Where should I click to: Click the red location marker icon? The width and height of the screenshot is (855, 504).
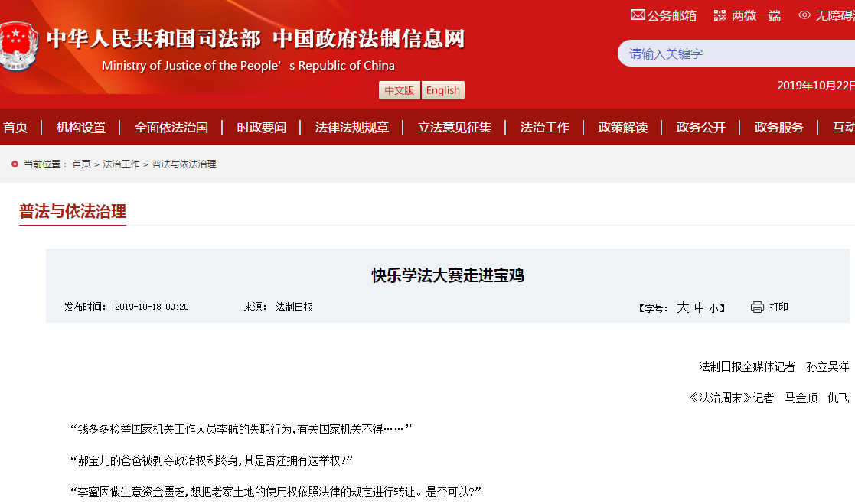click(x=15, y=164)
